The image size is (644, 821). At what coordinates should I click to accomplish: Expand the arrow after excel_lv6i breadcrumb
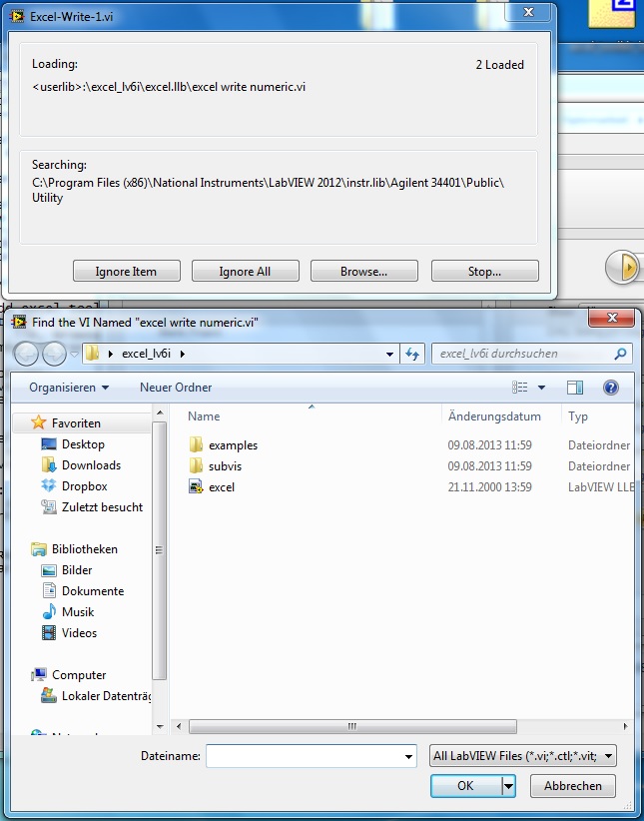coord(182,354)
